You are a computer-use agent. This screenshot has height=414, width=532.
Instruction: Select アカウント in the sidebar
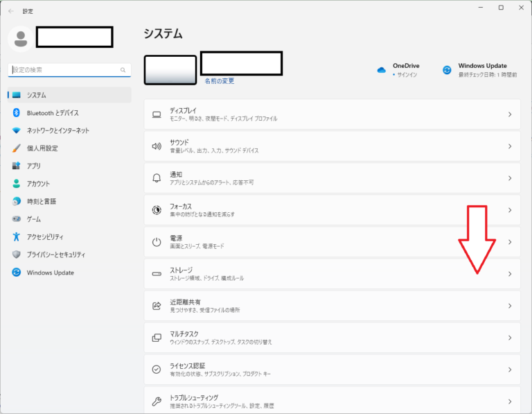coord(38,184)
